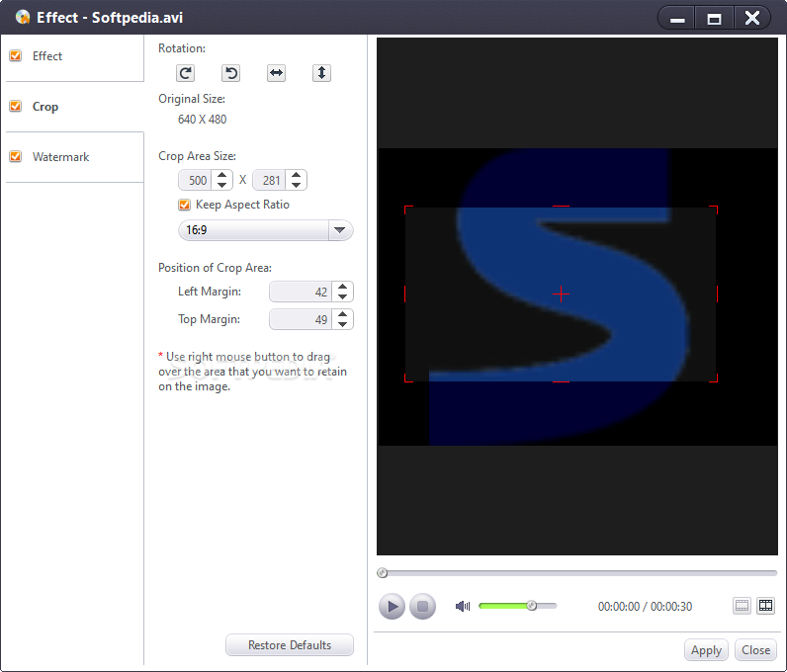Click the playback seek slider handle
The width and height of the screenshot is (787, 672).
[383, 572]
